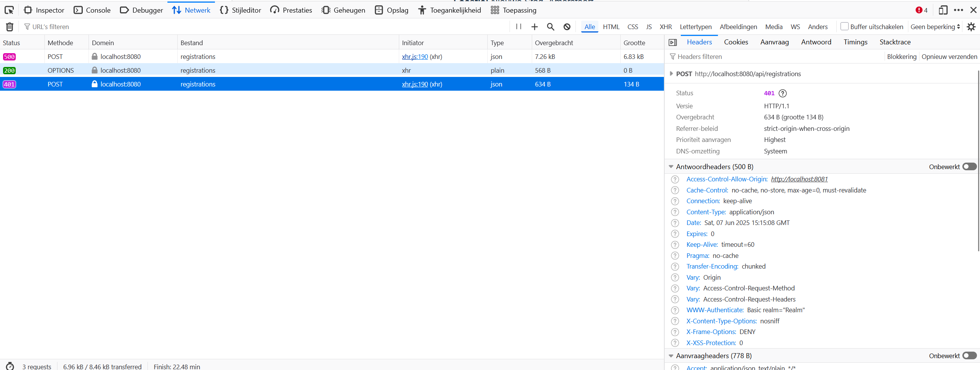Viewport: 980px width, 370px height.
Task: Clear the network request list with trash icon
Action: click(x=10, y=27)
